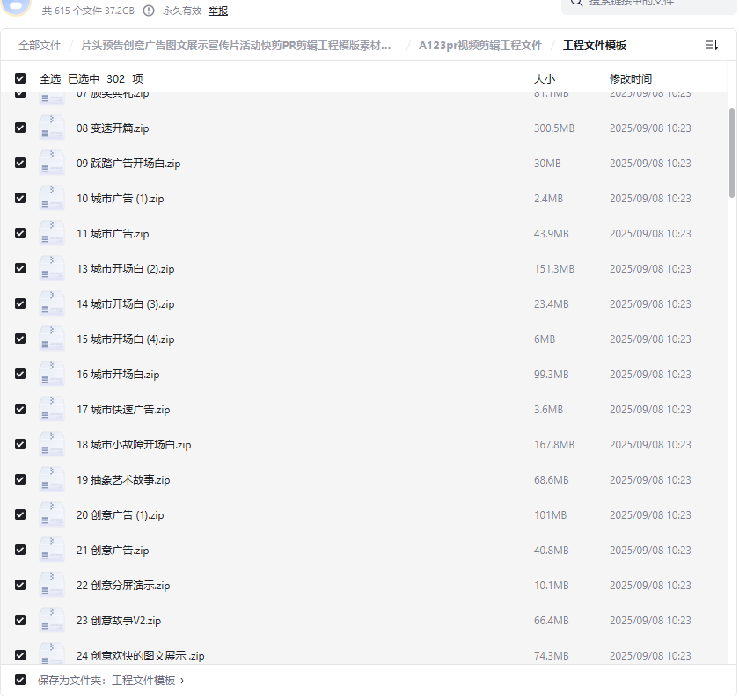This screenshot has width=739, height=700.
Task: Uncheck 21 创意广告.zip checkbox
Action: [20, 550]
